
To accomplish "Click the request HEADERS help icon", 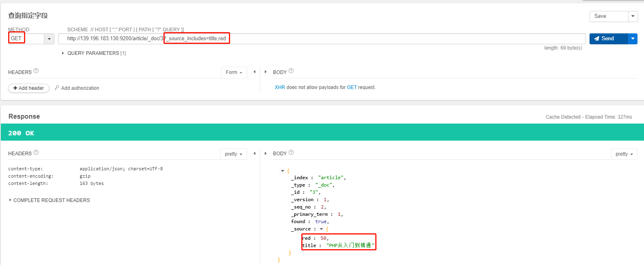I will tap(36, 71).
